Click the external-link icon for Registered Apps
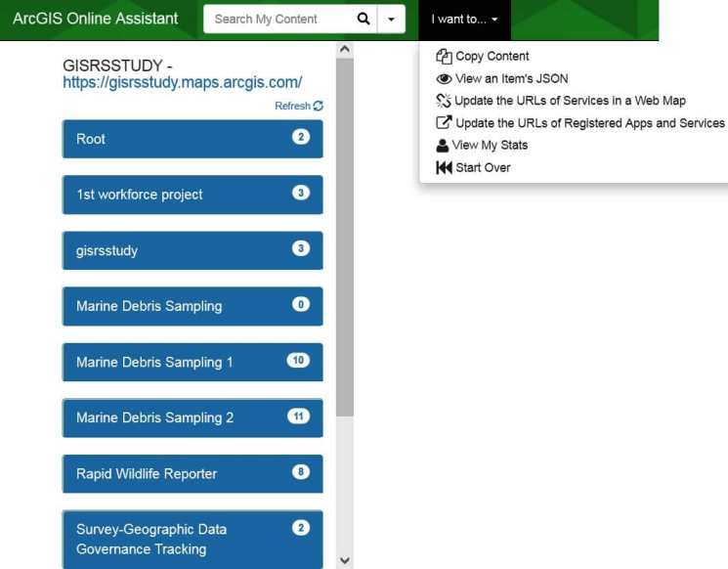Screen dimensions: 728x569 click(x=444, y=122)
